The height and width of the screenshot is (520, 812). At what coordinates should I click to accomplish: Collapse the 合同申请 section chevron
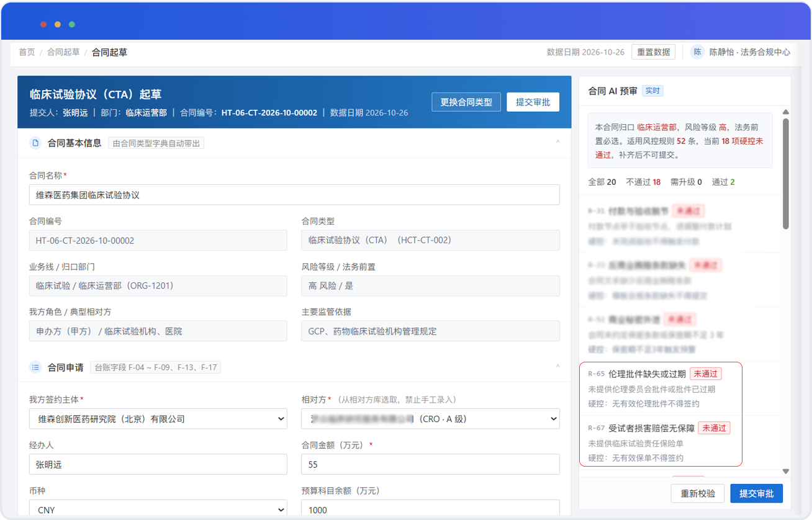coord(557,367)
